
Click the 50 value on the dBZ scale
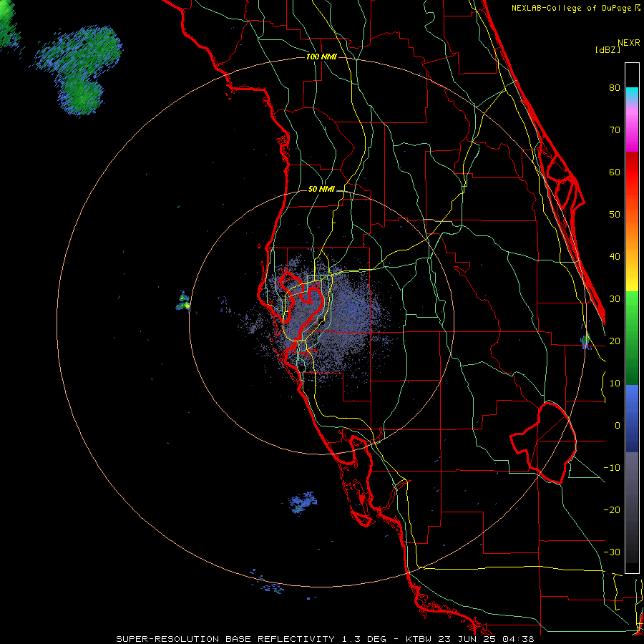(x=615, y=215)
